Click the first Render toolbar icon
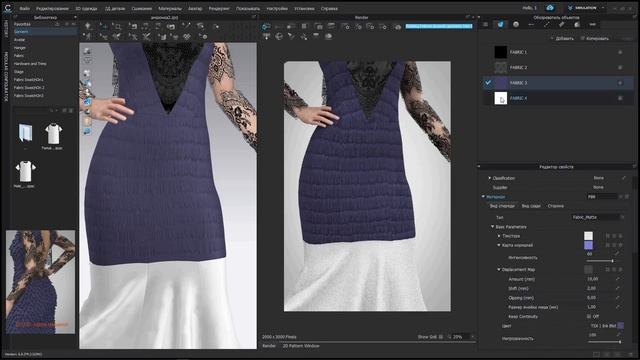This screenshot has height=360, width=640. pyautogui.click(x=266, y=27)
